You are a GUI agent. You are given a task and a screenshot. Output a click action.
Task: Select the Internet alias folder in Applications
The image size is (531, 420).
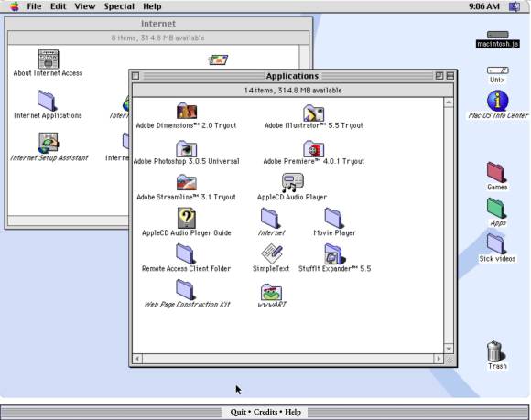[x=270, y=219]
